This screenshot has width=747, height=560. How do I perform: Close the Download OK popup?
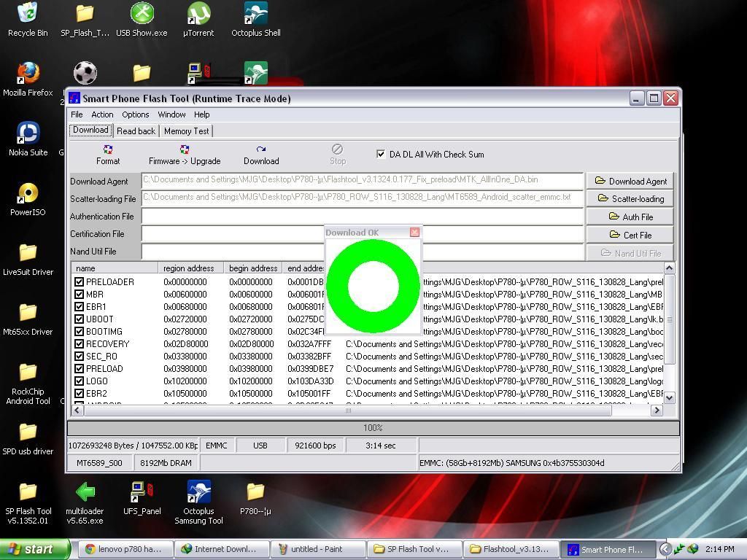(x=414, y=232)
